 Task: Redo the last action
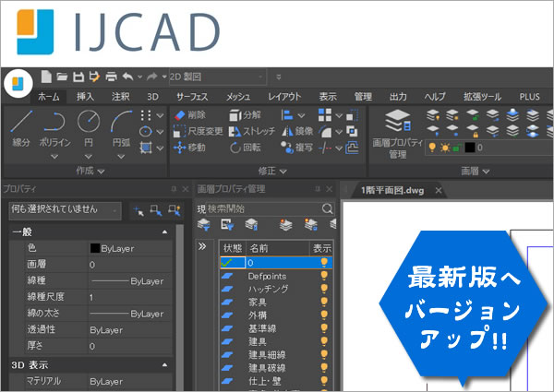152,77
